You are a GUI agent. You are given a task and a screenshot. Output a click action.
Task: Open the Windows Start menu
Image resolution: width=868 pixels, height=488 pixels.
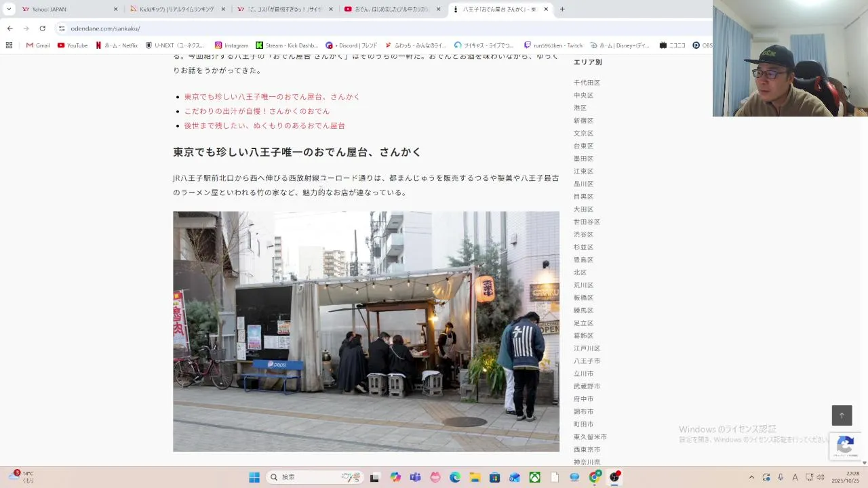tap(254, 477)
